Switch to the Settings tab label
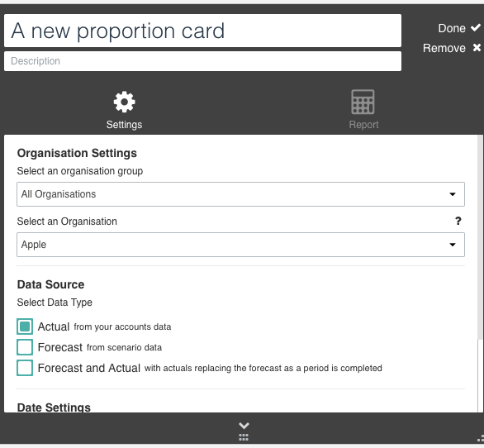 (x=124, y=125)
